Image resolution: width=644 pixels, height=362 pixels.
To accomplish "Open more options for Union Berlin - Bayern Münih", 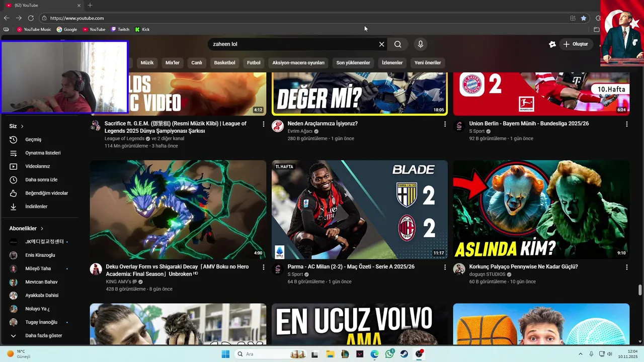I will coord(626,124).
